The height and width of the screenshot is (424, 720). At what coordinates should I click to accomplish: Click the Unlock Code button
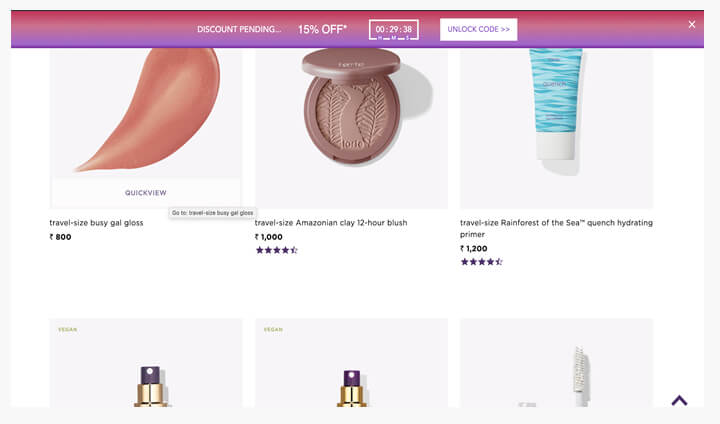click(478, 30)
